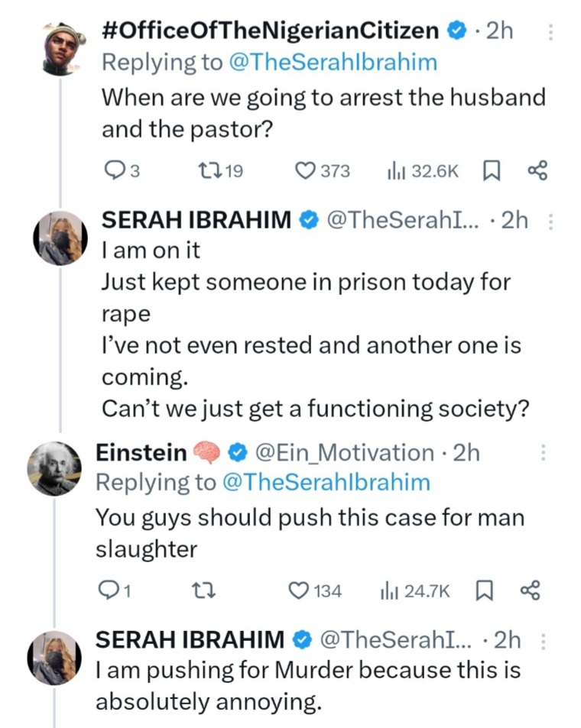Open more options for Einstein's tweet
Screen dimensions: 581x728
[544, 453]
